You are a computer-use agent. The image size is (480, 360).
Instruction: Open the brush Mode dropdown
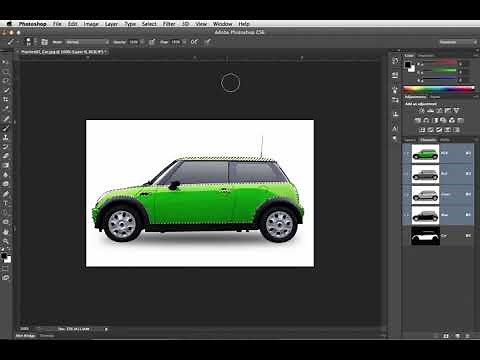(x=87, y=42)
